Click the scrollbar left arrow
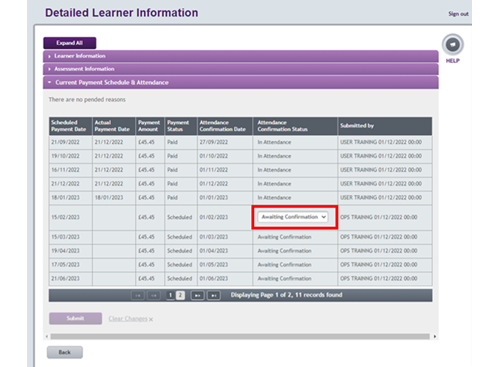 47,336
